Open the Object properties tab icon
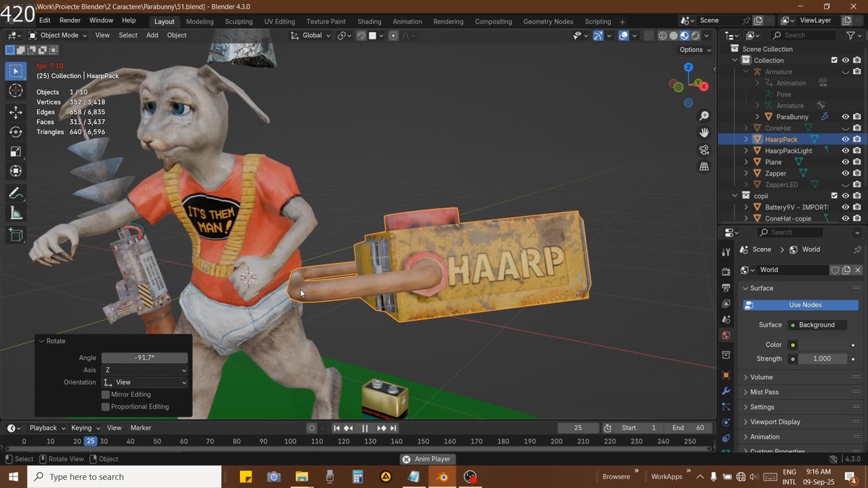Viewport: 868px width, 488px height. [726, 375]
